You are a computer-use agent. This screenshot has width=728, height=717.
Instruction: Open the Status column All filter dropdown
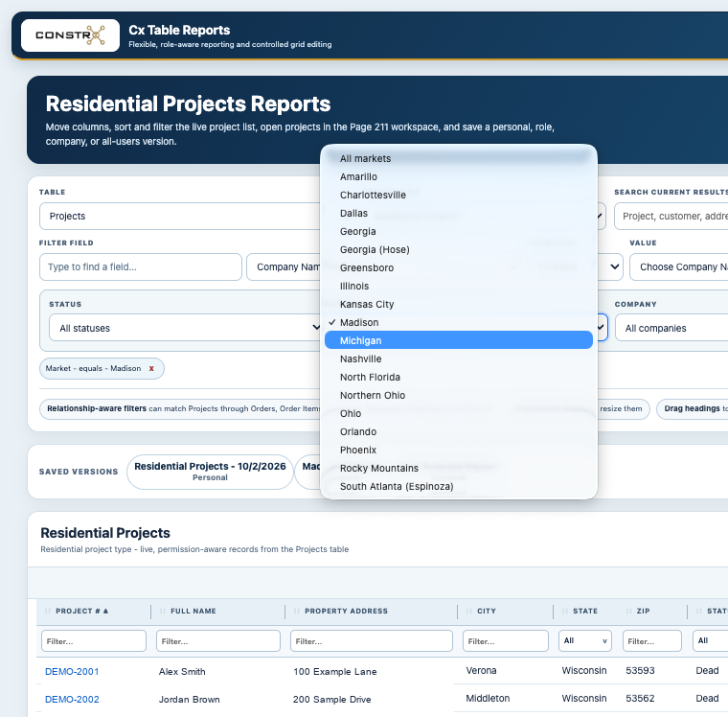point(711,640)
